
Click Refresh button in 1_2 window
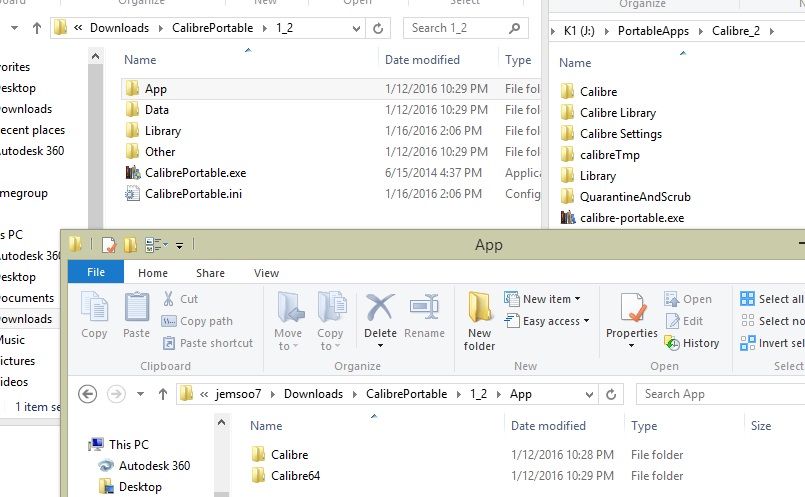coord(378,28)
